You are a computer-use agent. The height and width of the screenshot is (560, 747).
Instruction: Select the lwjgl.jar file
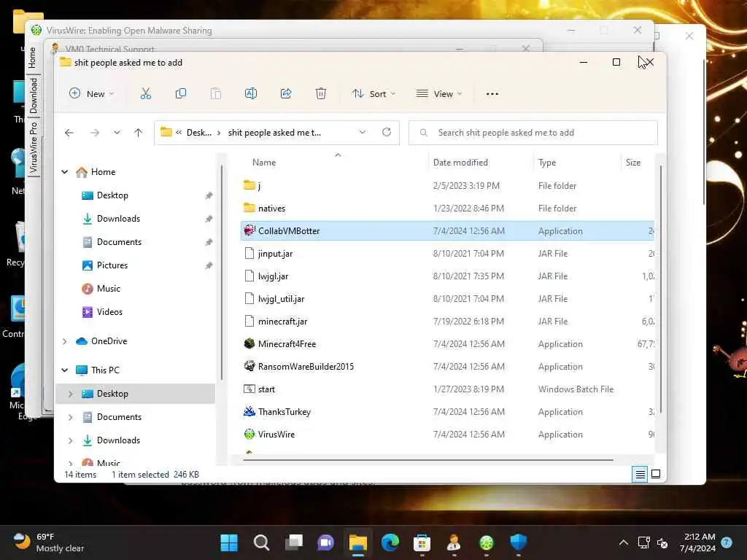point(273,276)
